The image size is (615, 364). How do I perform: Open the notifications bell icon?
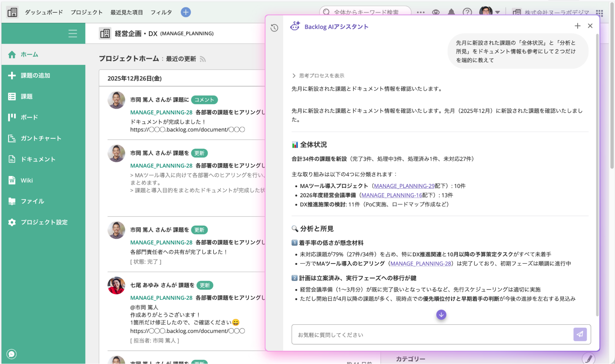pyautogui.click(x=451, y=12)
